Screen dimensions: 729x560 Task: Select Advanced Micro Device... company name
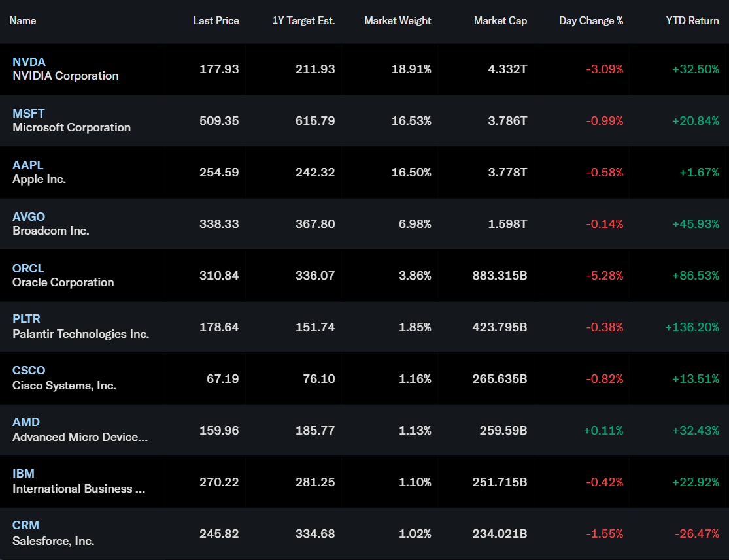pyautogui.click(x=80, y=437)
